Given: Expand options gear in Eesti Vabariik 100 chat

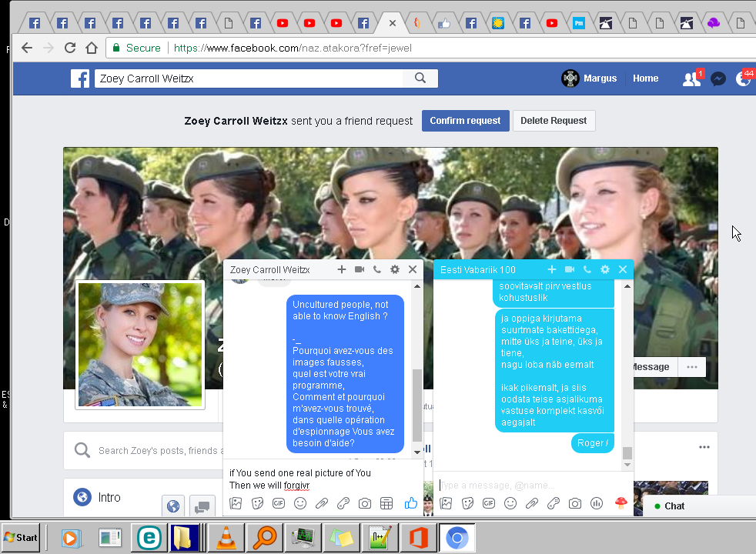Looking at the screenshot, I should [605, 269].
